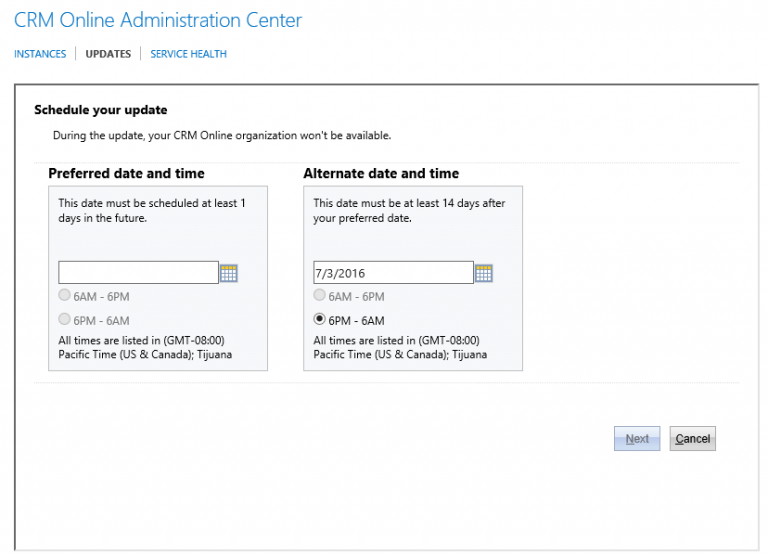The height and width of the screenshot is (555, 768).
Task: Click text about CRM Online organization availability
Action: click(222, 136)
